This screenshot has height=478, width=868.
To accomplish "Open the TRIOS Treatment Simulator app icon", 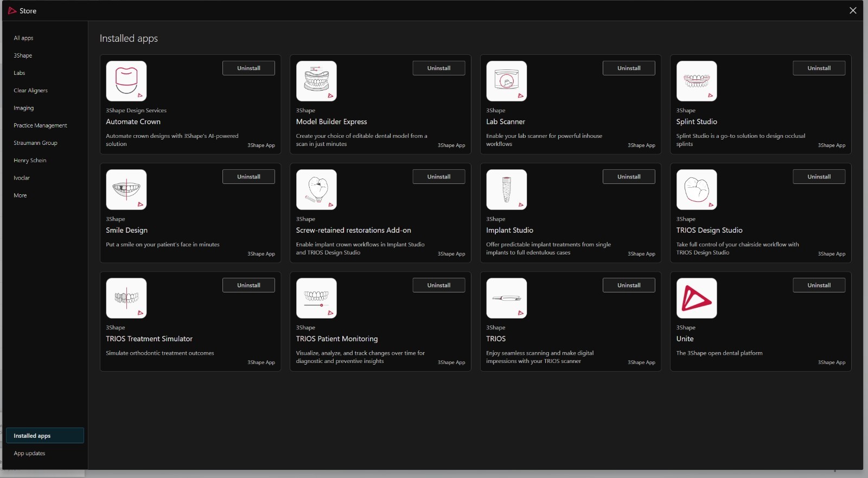I will (126, 298).
